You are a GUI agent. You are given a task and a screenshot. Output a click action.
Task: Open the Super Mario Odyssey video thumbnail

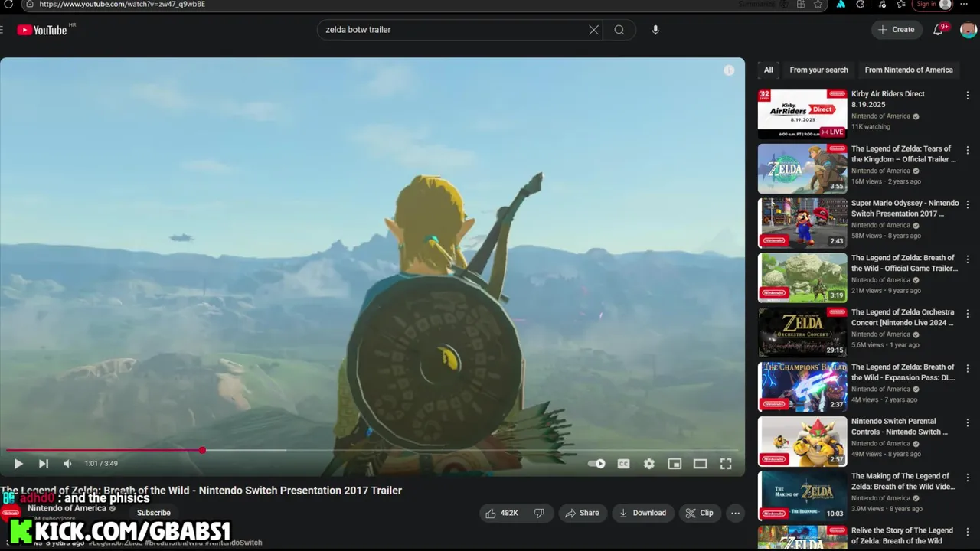tap(802, 223)
